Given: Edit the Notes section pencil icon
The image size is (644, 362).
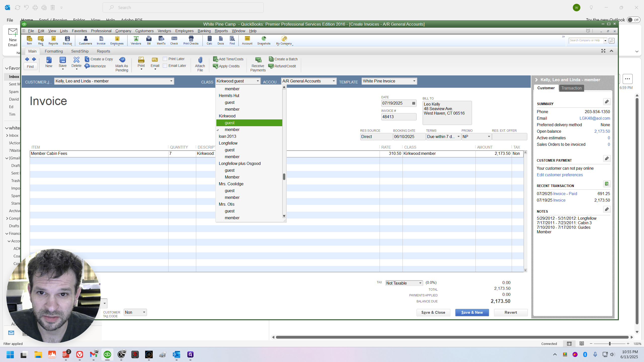Looking at the screenshot, I should (x=607, y=209).
